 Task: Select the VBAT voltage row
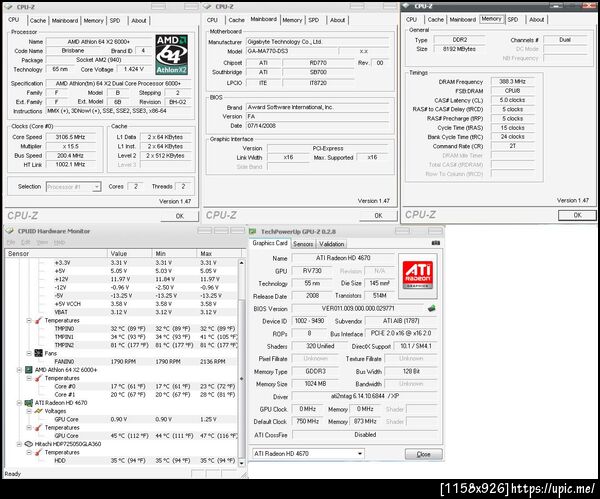[122, 312]
